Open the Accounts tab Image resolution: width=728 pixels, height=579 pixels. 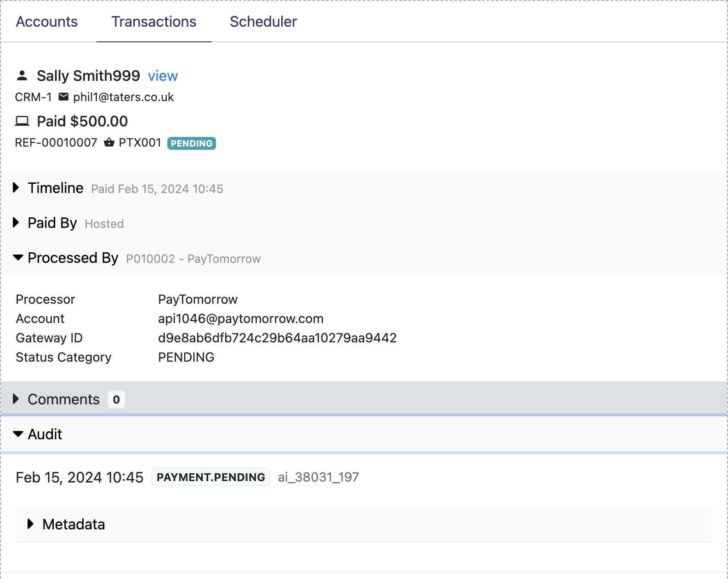pyautogui.click(x=47, y=22)
